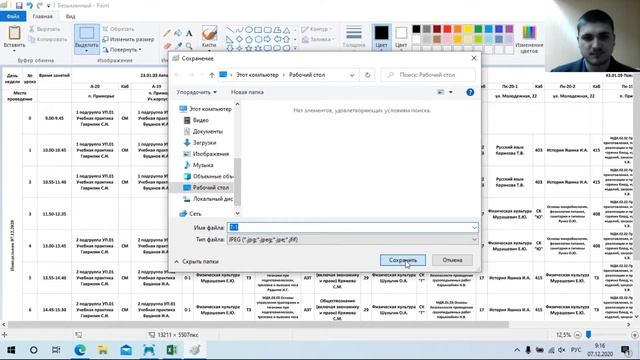
Task: Select Документы in the folder tree
Action: click(x=203, y=131)
